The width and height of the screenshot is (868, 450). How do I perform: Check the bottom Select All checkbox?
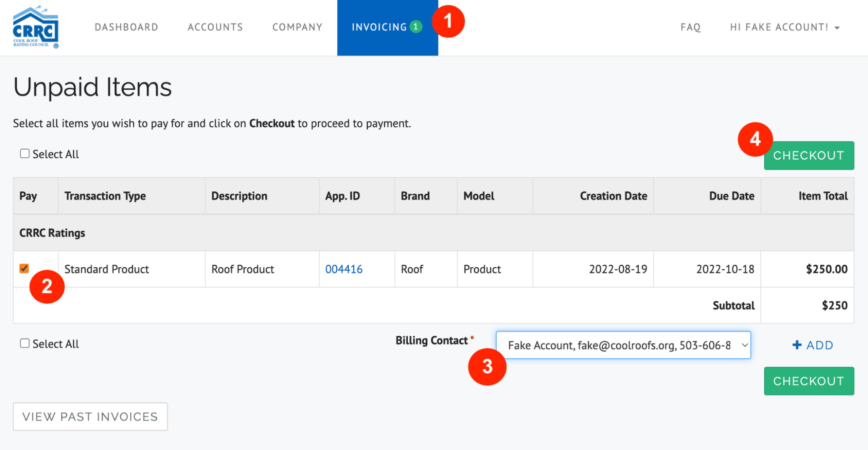(x=24, y=343)
